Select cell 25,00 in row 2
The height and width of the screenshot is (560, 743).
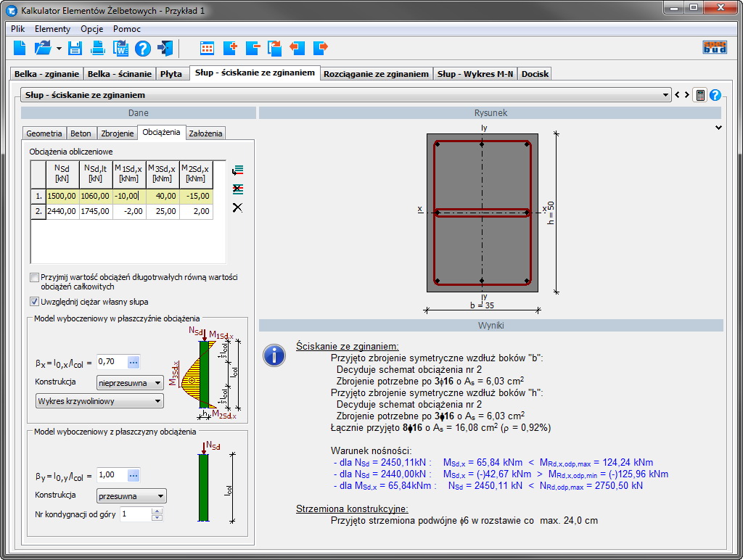163,211
